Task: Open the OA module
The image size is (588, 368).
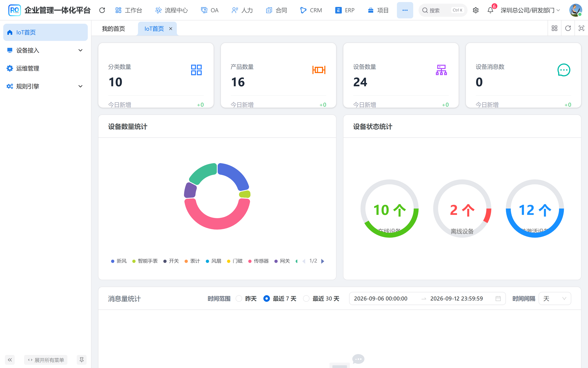Action: click(x=210, y=10)
